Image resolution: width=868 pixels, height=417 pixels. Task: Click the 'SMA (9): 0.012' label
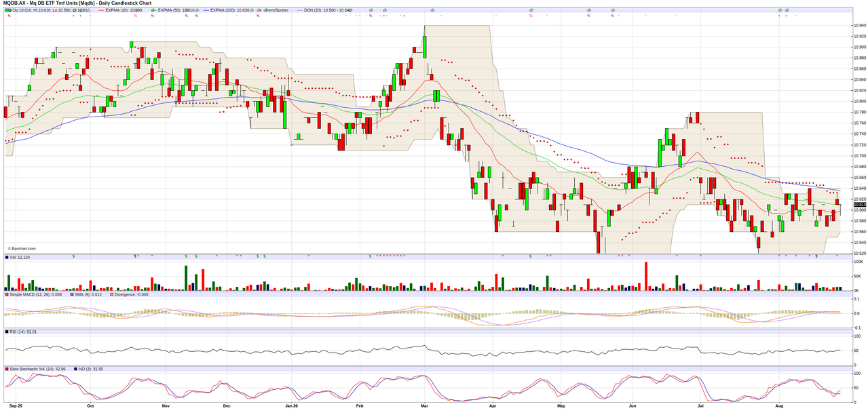coord(88,294)
